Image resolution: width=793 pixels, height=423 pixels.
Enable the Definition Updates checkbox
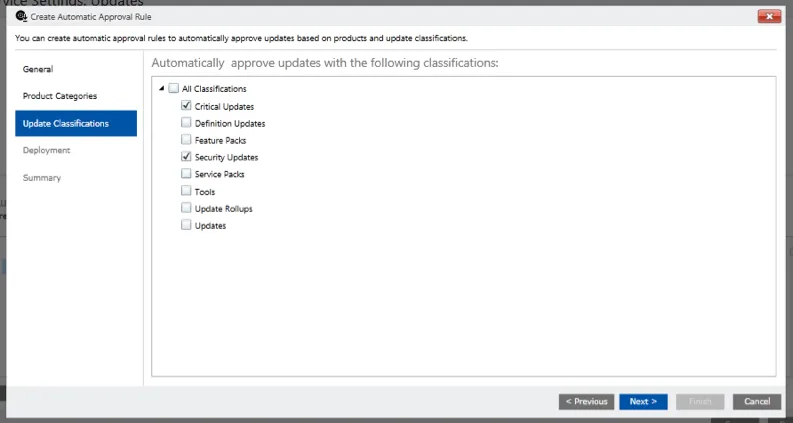(186, 122)
